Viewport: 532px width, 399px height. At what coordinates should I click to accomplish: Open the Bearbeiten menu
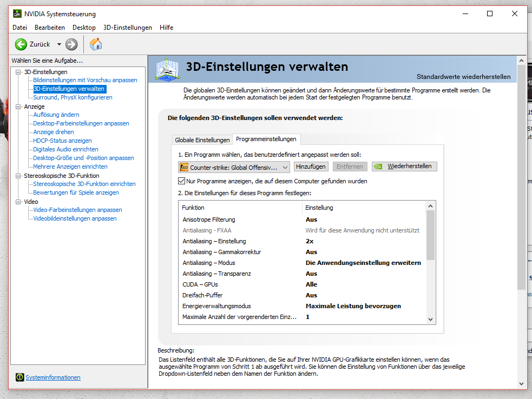pos(50,28)
